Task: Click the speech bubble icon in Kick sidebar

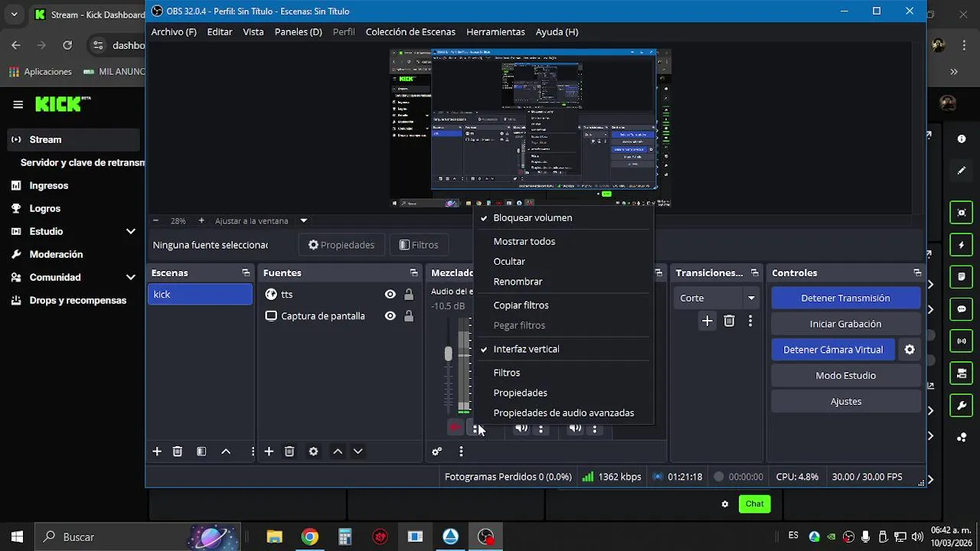Action: (962, 309)
